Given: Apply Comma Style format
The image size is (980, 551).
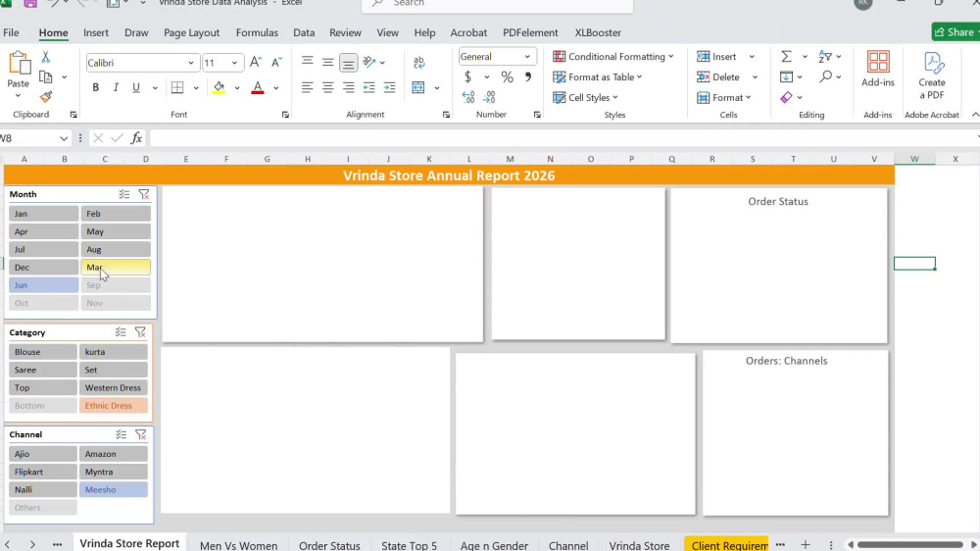Looking at the screenshot, I should pos(528,76).
